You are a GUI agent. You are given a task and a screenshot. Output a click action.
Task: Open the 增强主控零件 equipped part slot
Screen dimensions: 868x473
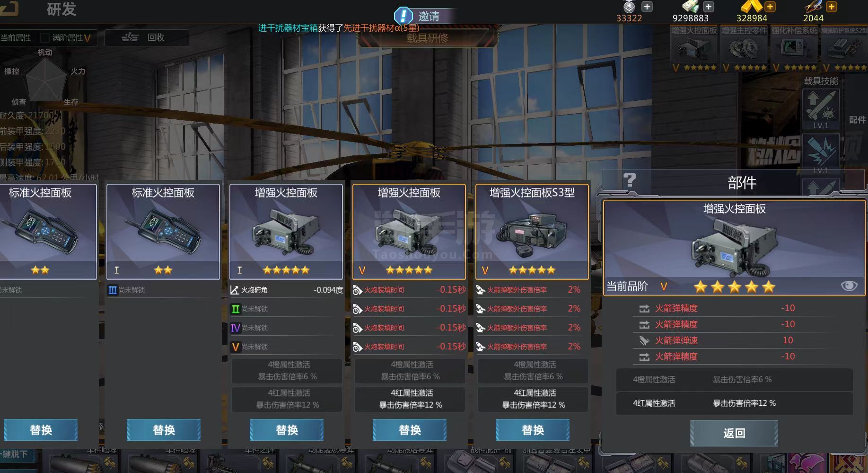[744, 49]
